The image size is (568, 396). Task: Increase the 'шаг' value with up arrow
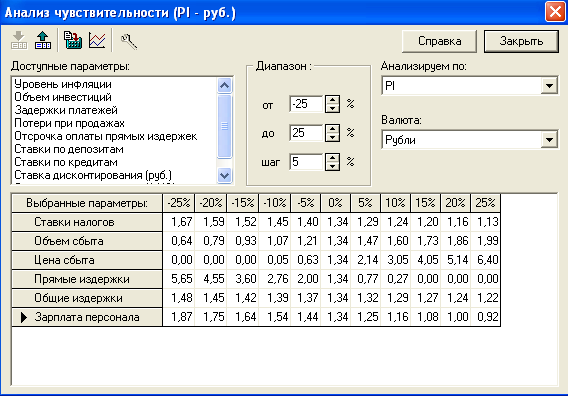[332, 157]
